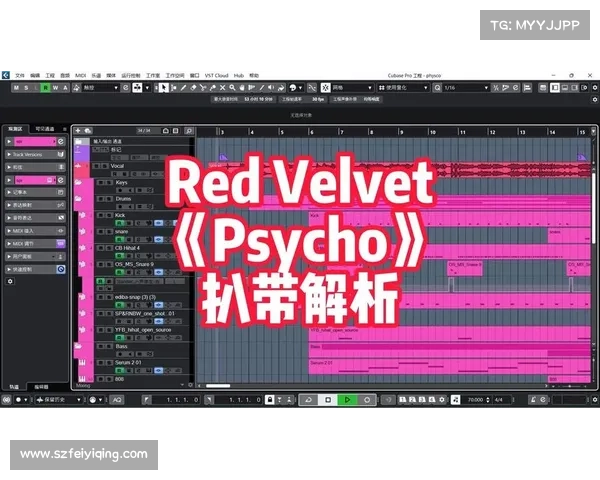Click the Find Tracks search icon
This screenshot has height=480, width=600.
point(189,131)
